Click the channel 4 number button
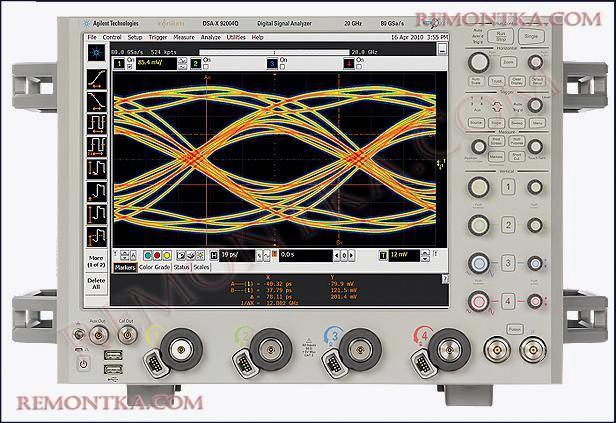616x423 pixels. pos(348,64)
